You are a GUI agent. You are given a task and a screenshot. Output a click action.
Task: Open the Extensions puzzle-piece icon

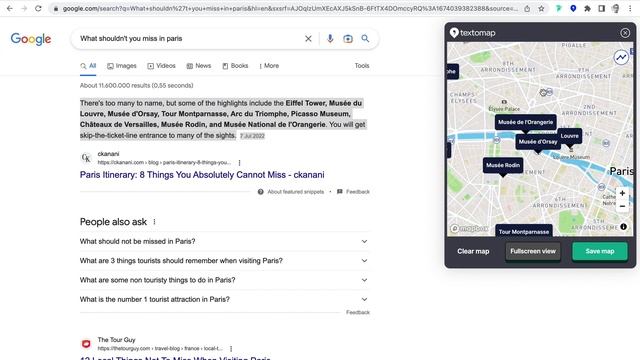(587, 8)
